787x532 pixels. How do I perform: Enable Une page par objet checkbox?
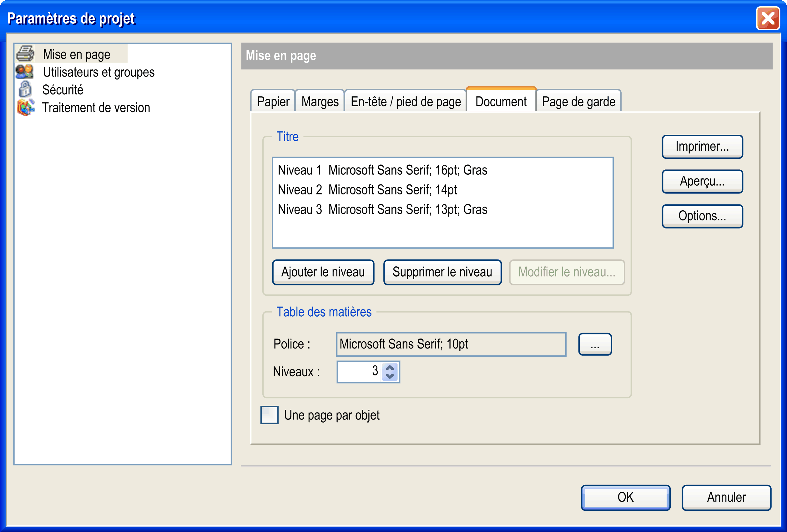[x=269, y=415]
